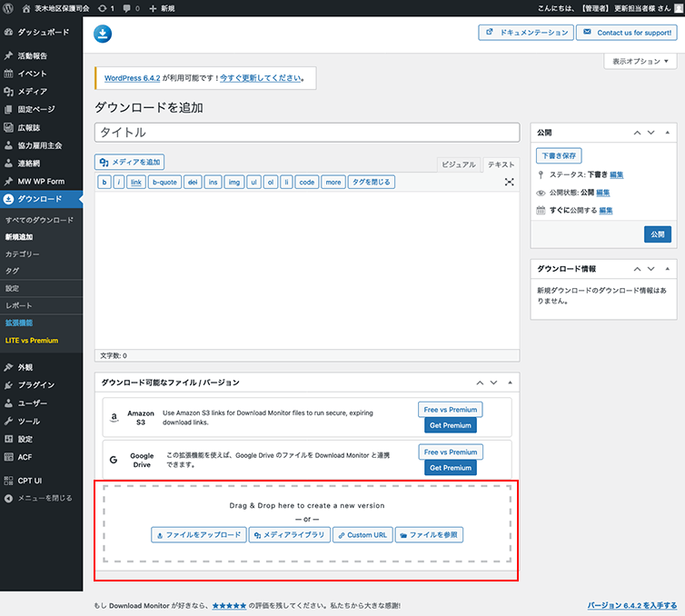Click the ファイルをアップロード button
Screen dimensions: 685x616
[198, 535]
